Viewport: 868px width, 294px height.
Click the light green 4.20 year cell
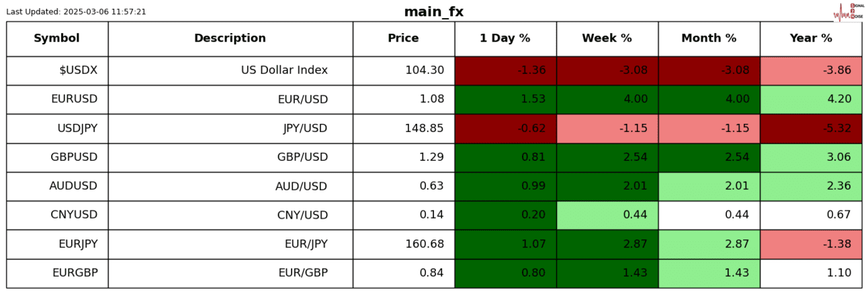(810, 99)
